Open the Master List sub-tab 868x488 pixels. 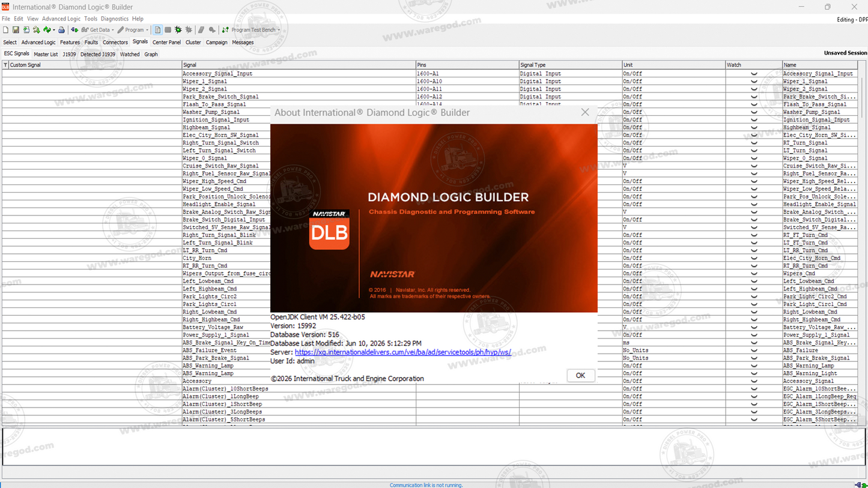pyautogui.click(x=46, y=55)
